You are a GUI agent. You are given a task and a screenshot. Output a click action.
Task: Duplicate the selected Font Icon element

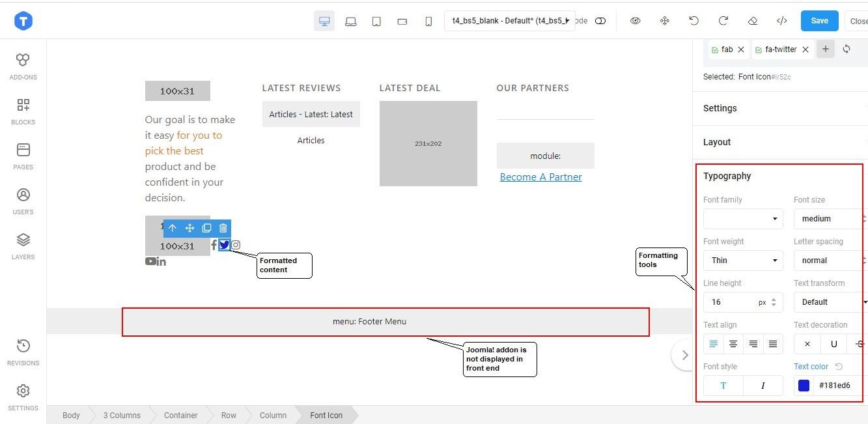(206, 228)
